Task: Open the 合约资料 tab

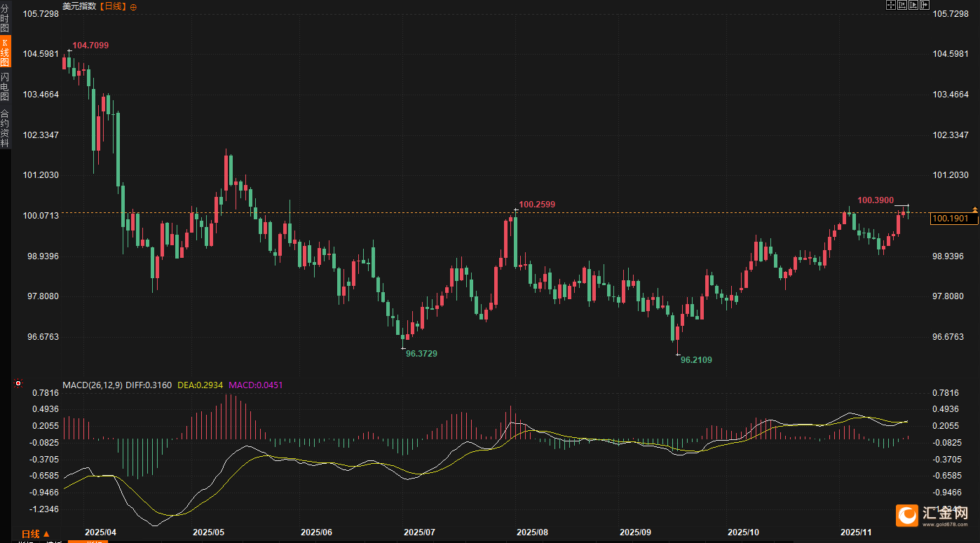Action: (5, 128)
